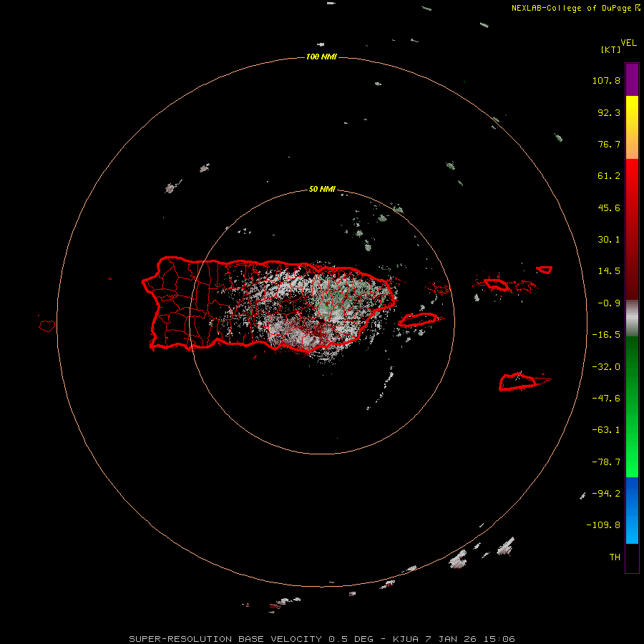
Task: Click the VEL legend title
Action: 628,43
